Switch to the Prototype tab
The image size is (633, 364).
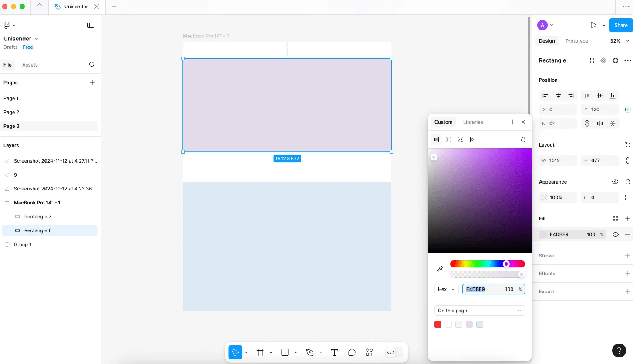click(x=576, y=41)
